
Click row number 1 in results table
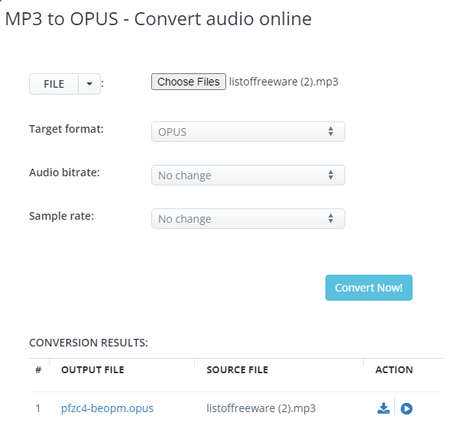38,408
